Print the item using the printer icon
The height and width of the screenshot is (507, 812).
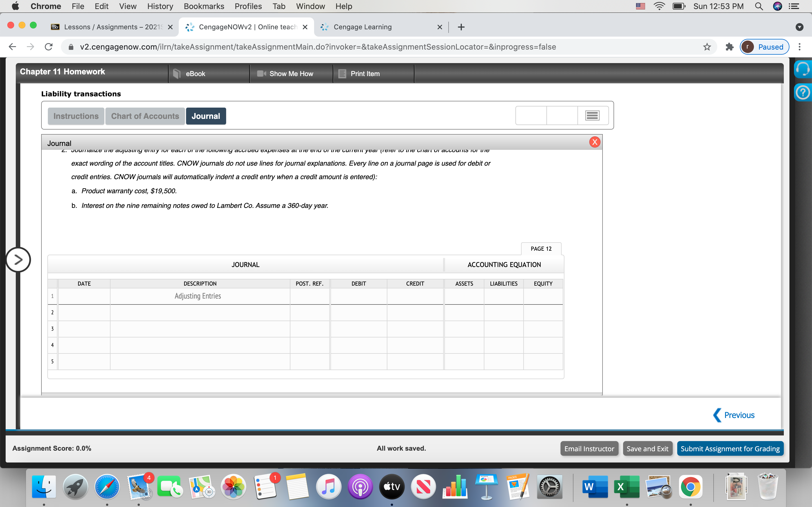coord(342,74)
